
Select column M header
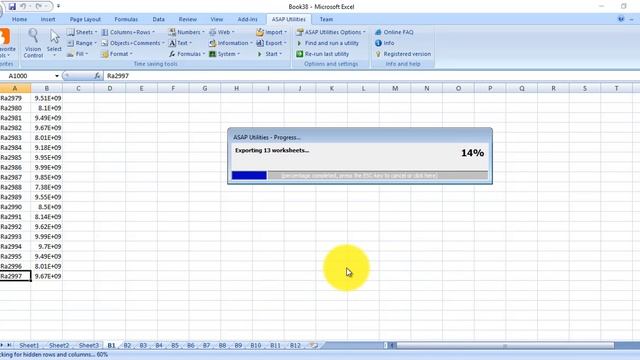(395, 88)
